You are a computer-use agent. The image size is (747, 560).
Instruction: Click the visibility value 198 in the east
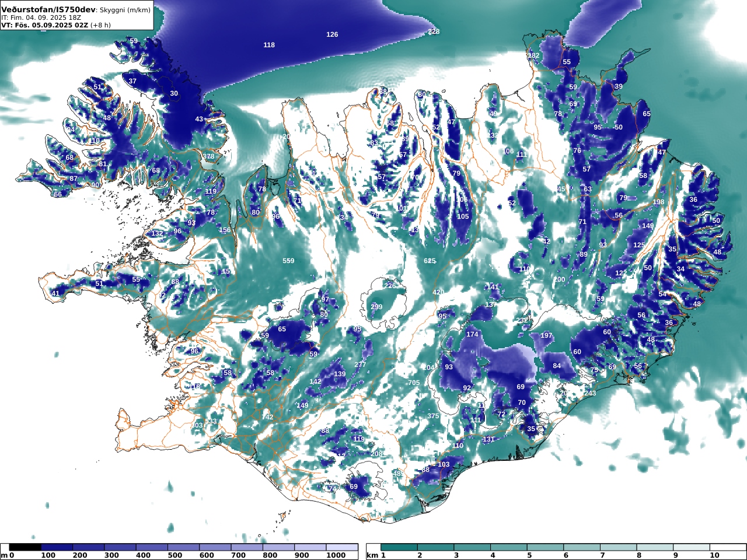pyautogui.click(x=658, y=202)
